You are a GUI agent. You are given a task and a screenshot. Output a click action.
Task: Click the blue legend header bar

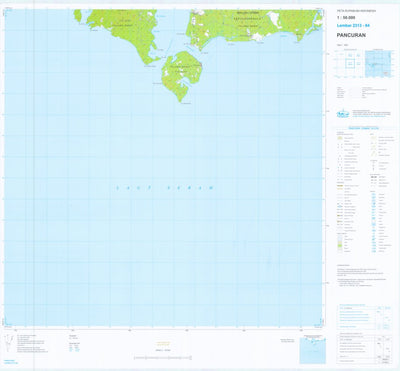click(x=363, y=128)
